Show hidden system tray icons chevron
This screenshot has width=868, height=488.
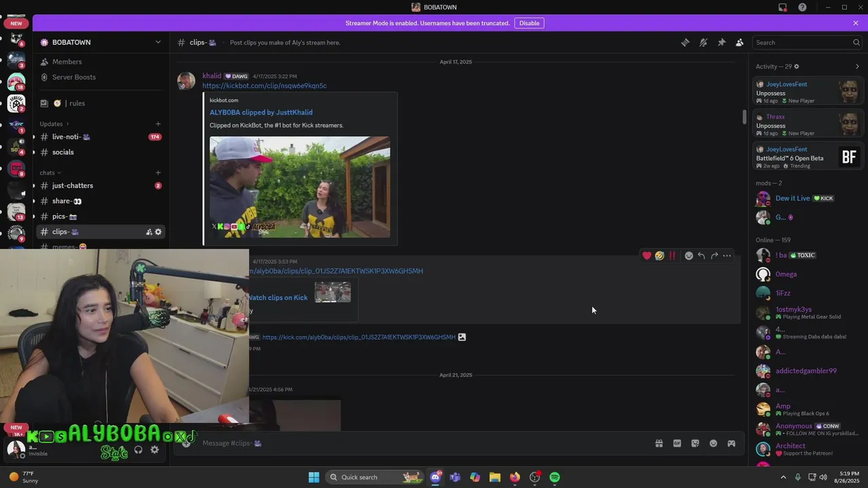[783, 477]
